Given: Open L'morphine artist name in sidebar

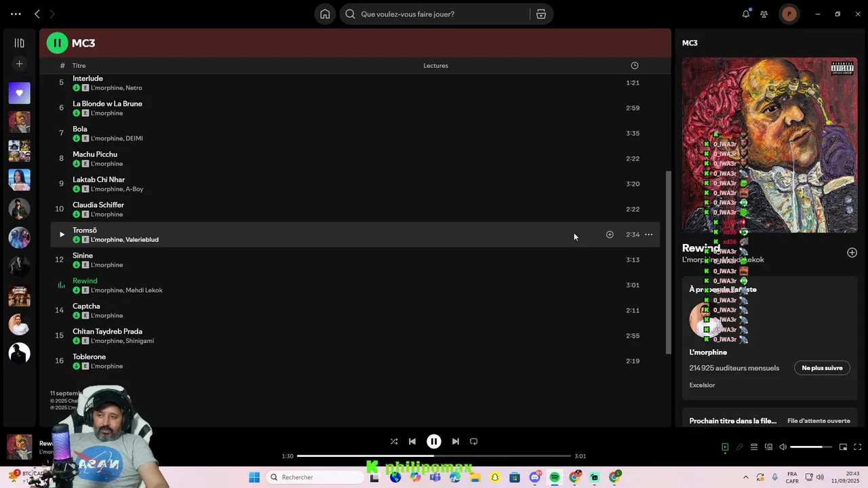Looking at the screenshot, I should point(708,352).
